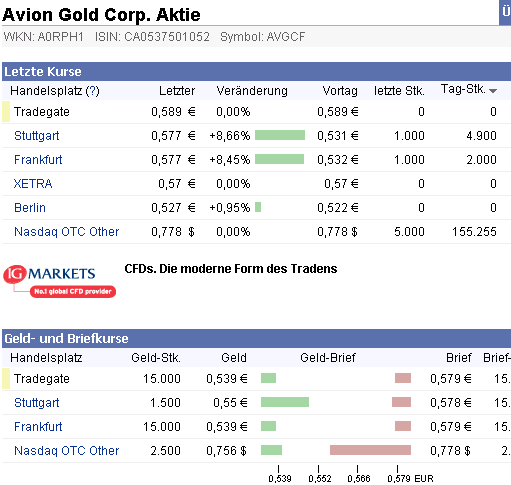Click the 0,579 EUR scale label
Screen dimensions: 511x485
tap(410, 479)
